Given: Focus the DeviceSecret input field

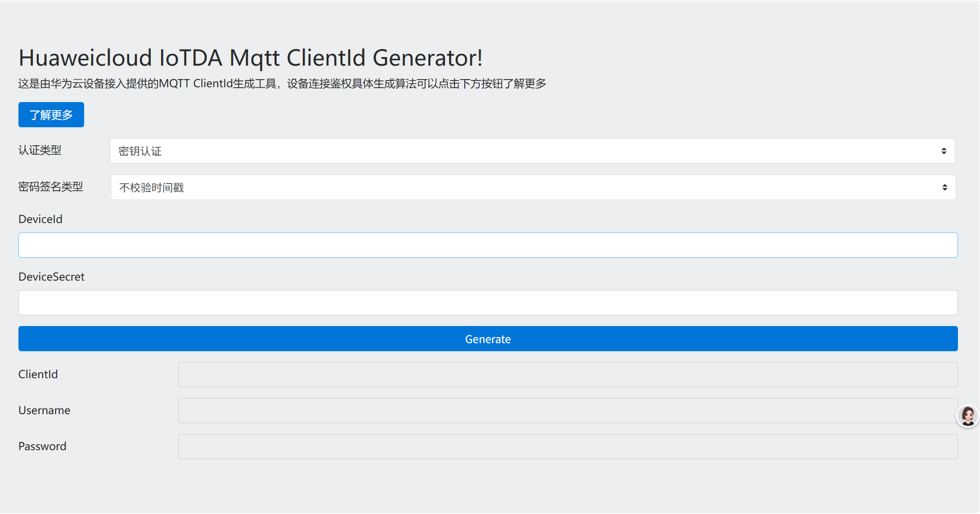Looking at the screenshot, I should 488,303.
